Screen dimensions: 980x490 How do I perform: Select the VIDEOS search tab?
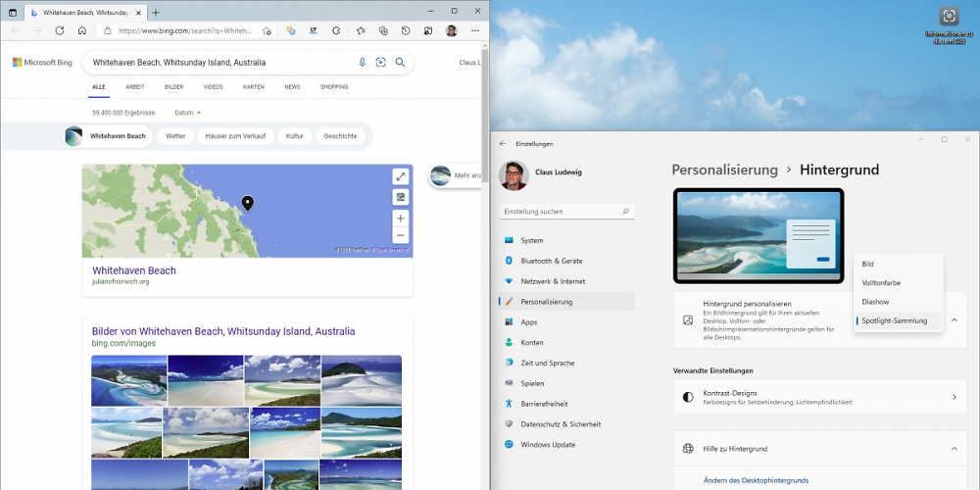pyautogui.click(x=213, y=87)
